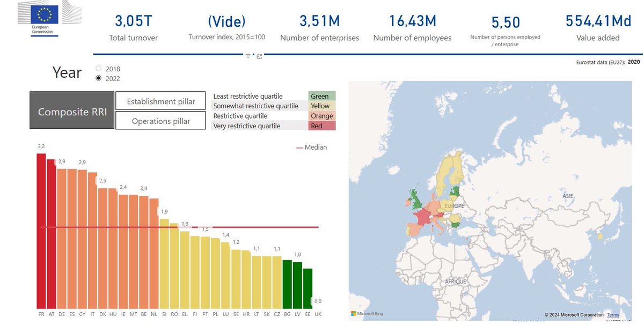Select the FR bar in the chart

(41, 231)
